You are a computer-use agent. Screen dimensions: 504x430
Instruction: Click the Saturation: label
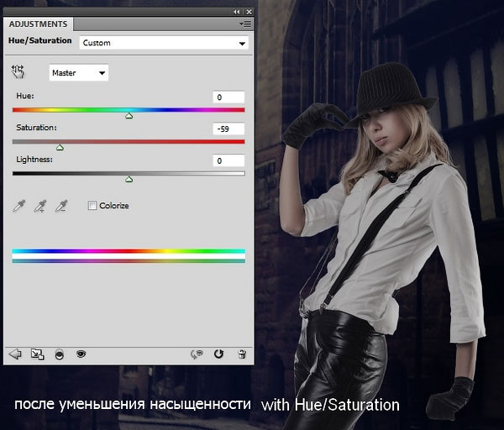(36, 128)
